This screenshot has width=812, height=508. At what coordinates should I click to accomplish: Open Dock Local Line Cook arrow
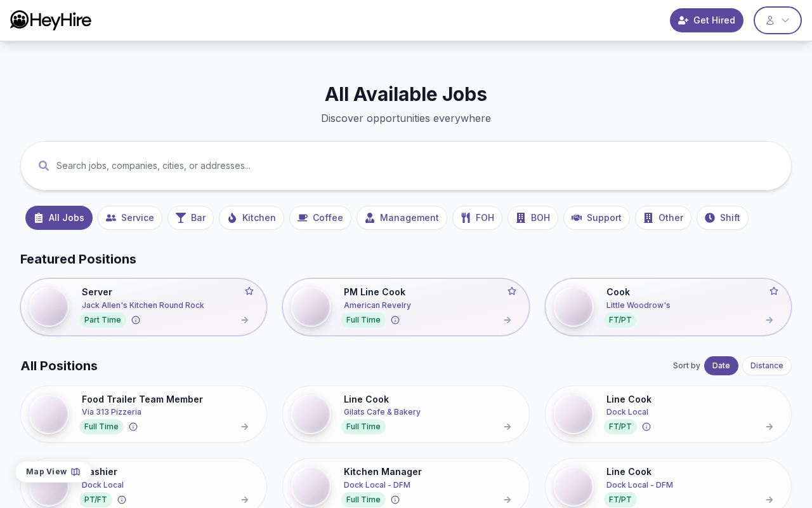(x=769, y=427)
